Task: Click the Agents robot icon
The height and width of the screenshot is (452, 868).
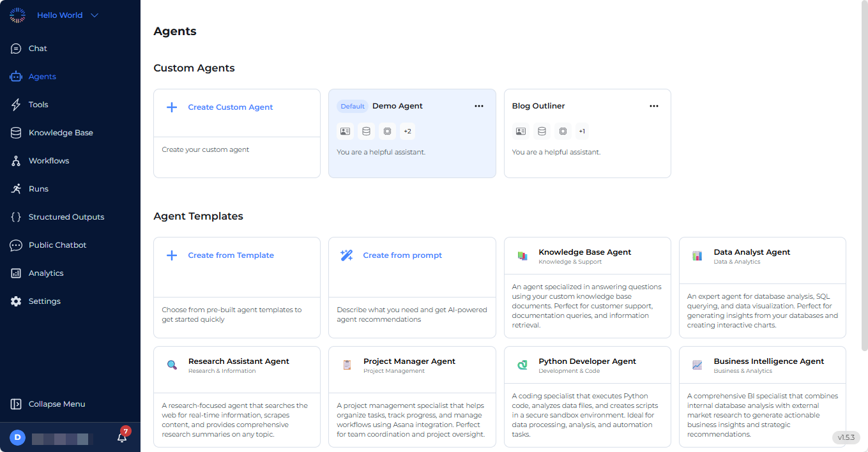Action: [16, 77]
